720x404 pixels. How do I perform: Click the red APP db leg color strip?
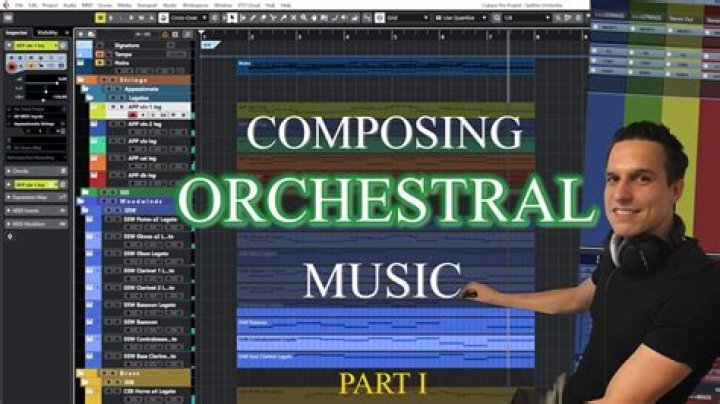(98, 179)
